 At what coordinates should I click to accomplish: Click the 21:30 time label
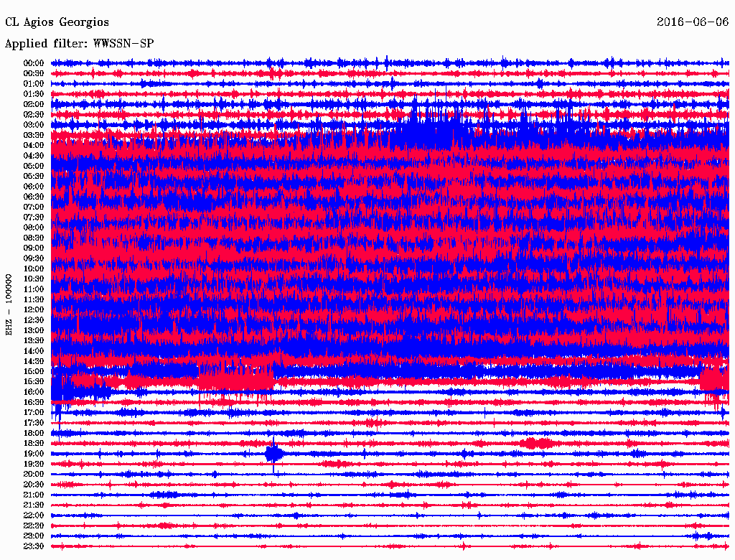(x=34, y=505)
